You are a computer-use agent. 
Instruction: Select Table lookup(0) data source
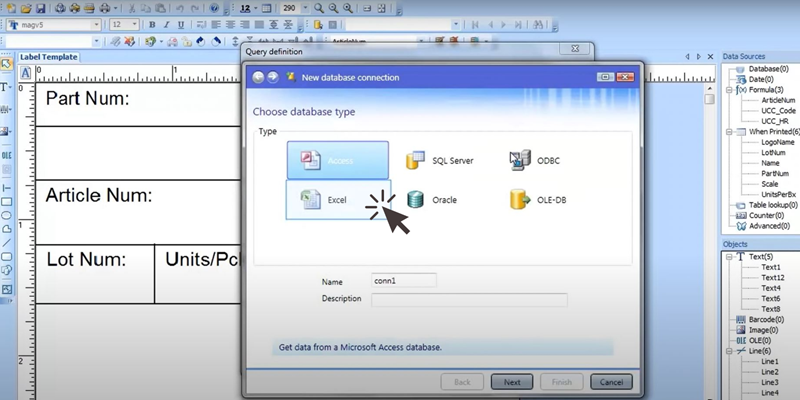point(773,205)
